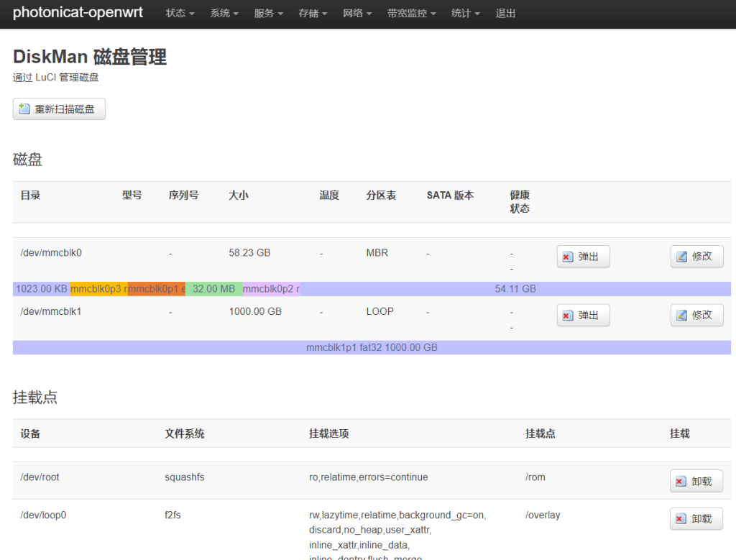
Task: Eject the /dev/mmcblk0 disk via 弹出 icon
Action: (x=568, y=257)
